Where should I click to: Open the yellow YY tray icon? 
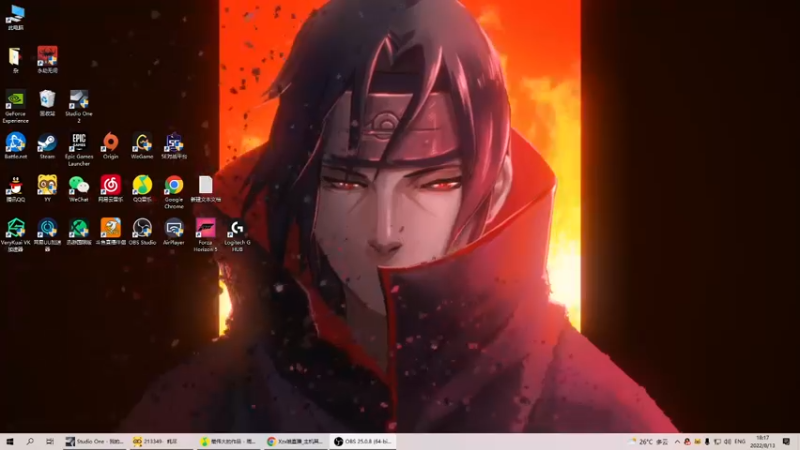click(697, 441)
